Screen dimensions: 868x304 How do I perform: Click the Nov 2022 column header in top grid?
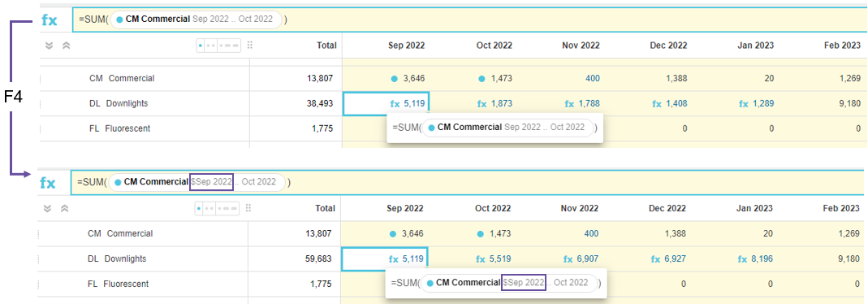click(x=580, y=46)
